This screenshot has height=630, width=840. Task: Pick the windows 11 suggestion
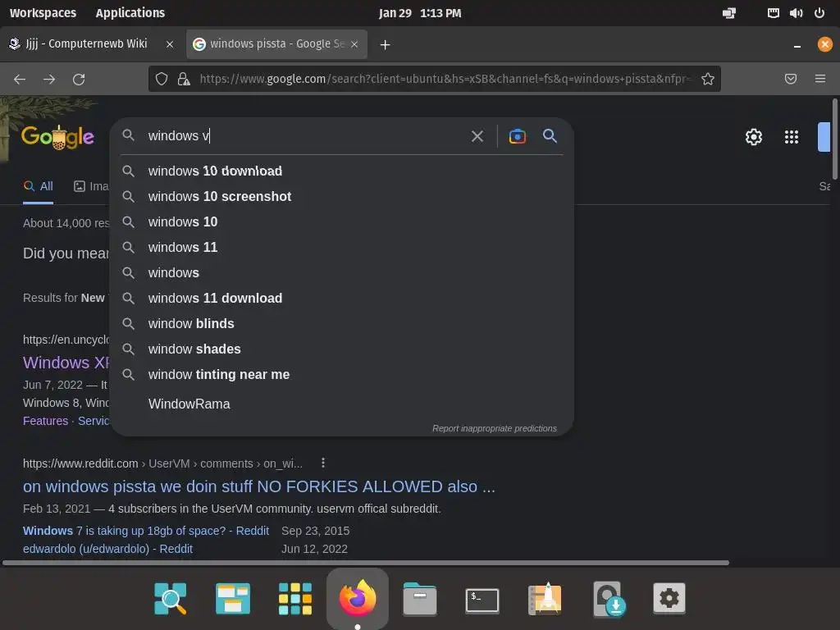coord(342,248)
